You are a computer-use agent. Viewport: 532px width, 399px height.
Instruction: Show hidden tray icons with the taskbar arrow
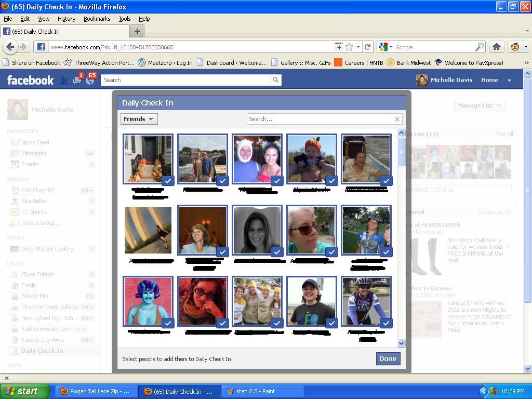[x=483, y=391]
